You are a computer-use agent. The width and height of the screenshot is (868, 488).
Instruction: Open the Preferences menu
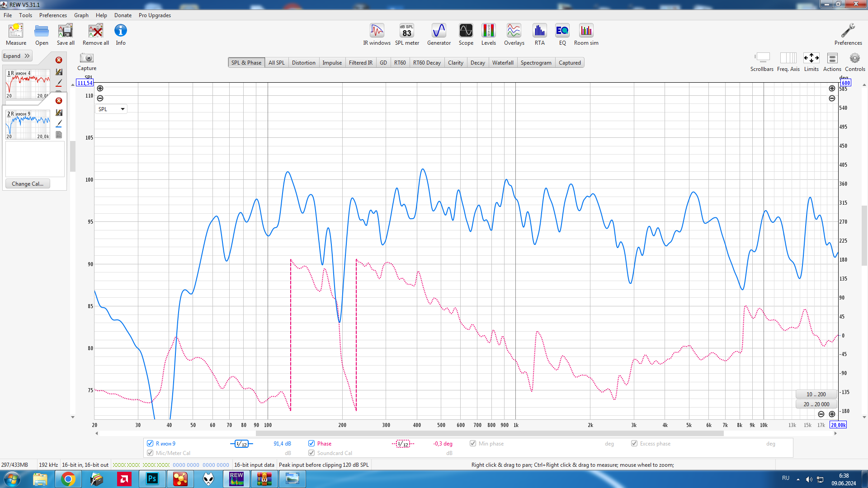[53, 15]
